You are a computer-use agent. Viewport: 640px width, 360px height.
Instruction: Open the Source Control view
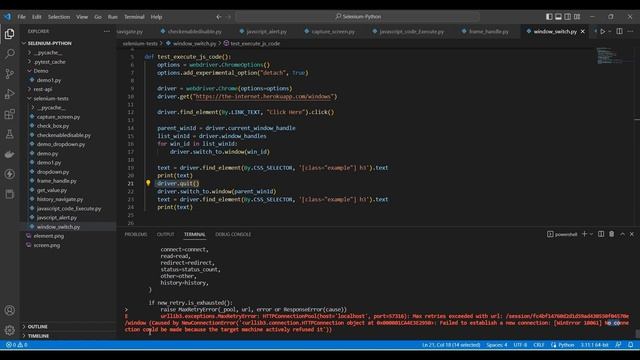click(x=9, y=74)
